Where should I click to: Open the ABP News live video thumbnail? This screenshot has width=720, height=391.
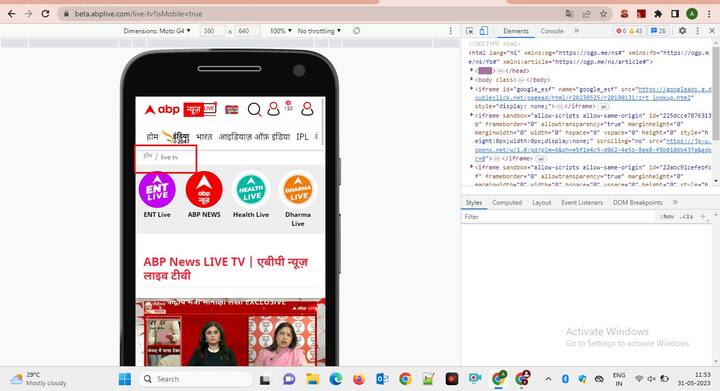click(x=231, y=332)
